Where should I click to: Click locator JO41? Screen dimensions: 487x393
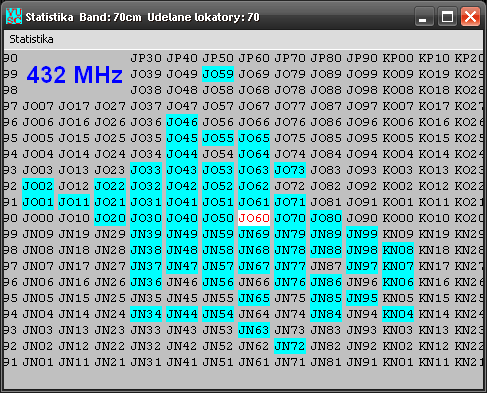pyautogui.click(x=182, y=202)
